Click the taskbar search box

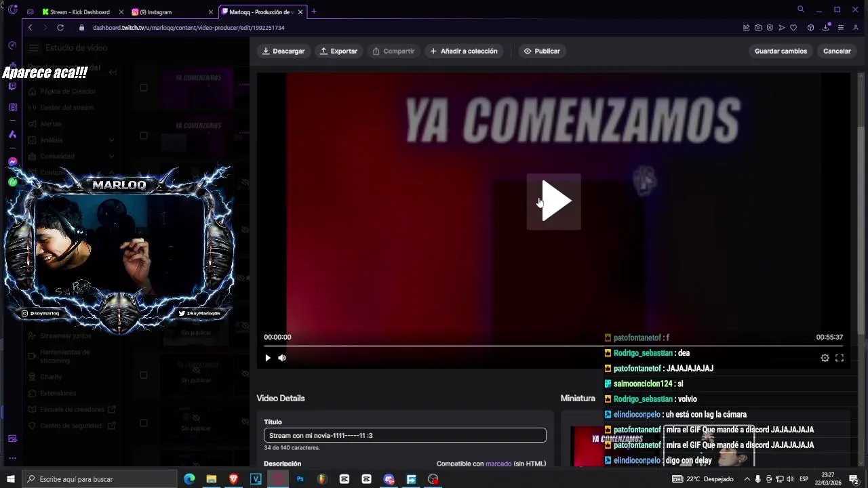click(x=100, y=479)
